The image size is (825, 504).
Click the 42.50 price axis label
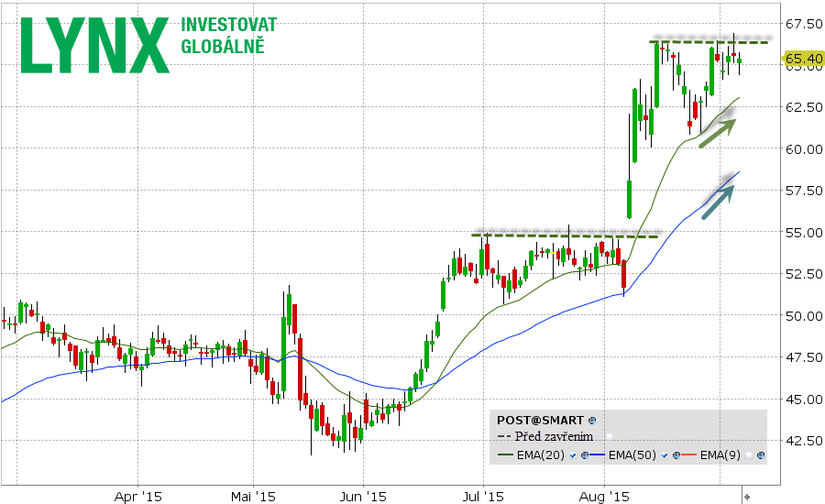(x=803, y=441)
